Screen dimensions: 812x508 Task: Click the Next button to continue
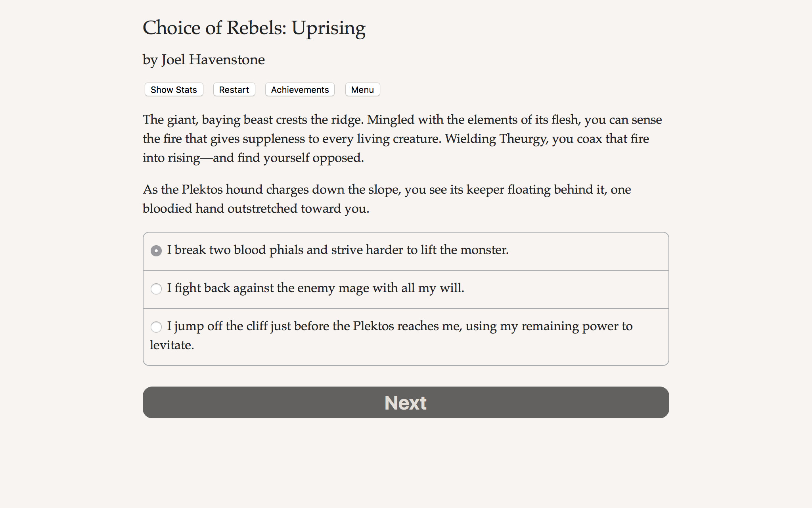click(x=405, y=402)
